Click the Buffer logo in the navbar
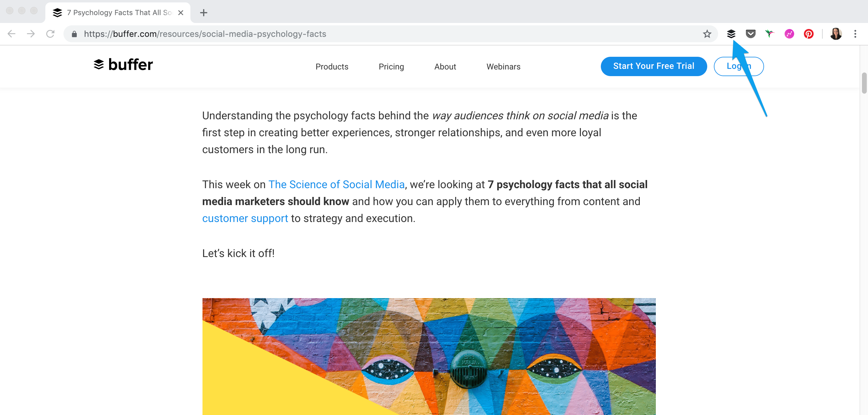 (x=123, y=65)
